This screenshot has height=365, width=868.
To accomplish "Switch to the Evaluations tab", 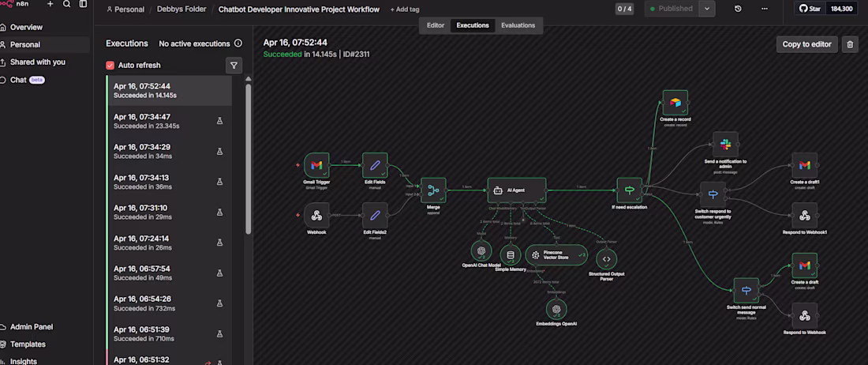I will [x=518, y=25].
